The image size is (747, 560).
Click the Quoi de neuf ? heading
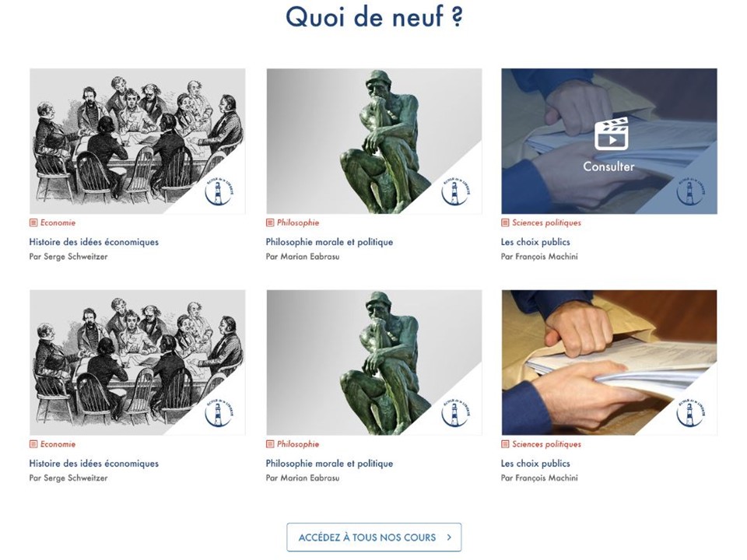[374, 17]
